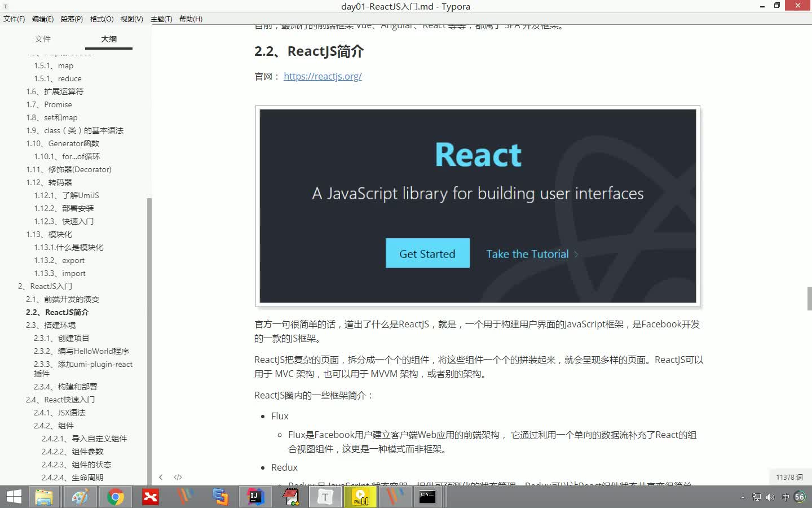The height and width of the screenshot is (508, 812).
Task: Open the 编辑(E) menu
Action: pos(43,19)
